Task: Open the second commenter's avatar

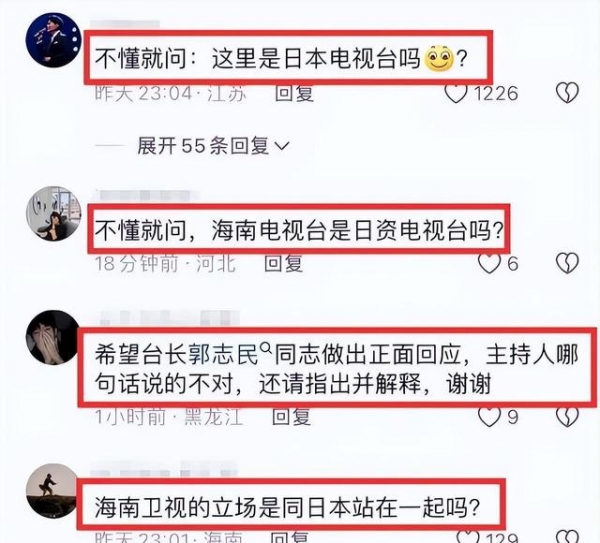Action: pyautogui.click(x=54, y=214)
